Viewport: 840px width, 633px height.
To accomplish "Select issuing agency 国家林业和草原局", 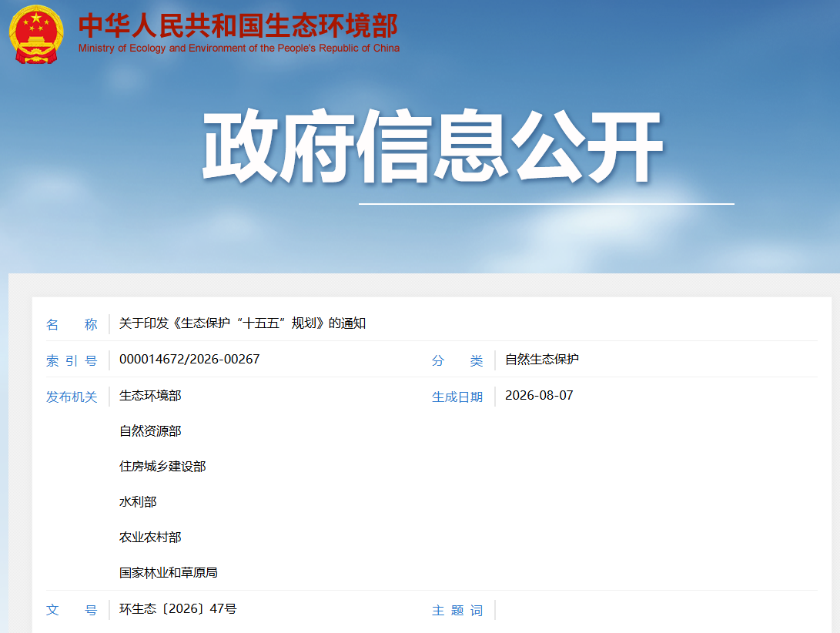I will tap(169, 572).
